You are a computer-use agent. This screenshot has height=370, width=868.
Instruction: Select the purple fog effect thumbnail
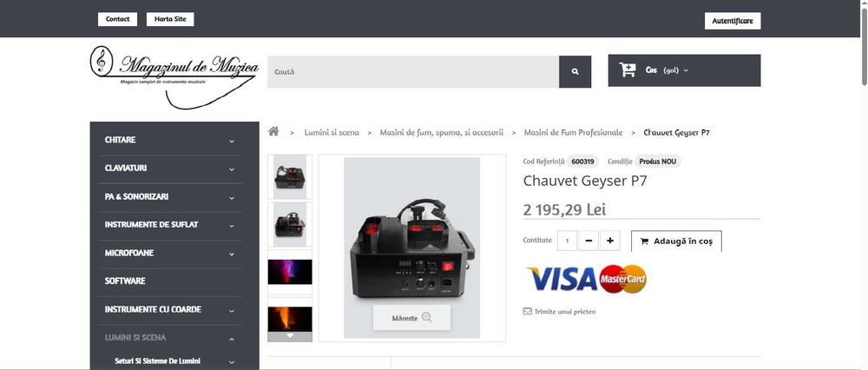(x=290, y=272)
